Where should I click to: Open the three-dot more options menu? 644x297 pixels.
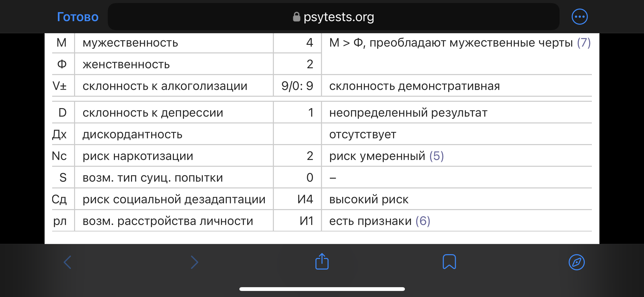[x=579, y=17]
